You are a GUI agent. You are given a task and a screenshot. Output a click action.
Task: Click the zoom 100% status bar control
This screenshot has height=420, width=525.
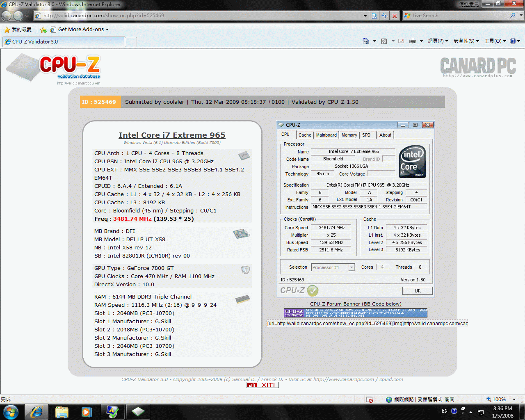coord(496,399)
